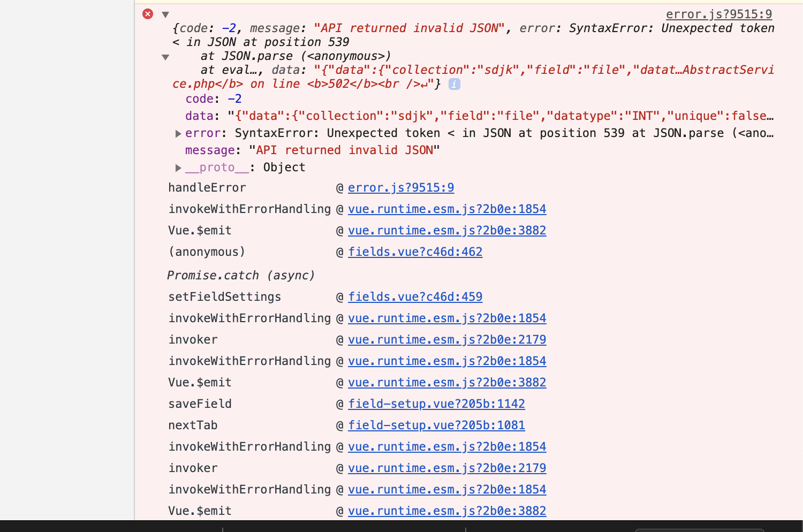Image resolution: width=803 pixels, height=532 pixels.
Task: Expand the error SyntaxError property
Action: click(178, 133)
